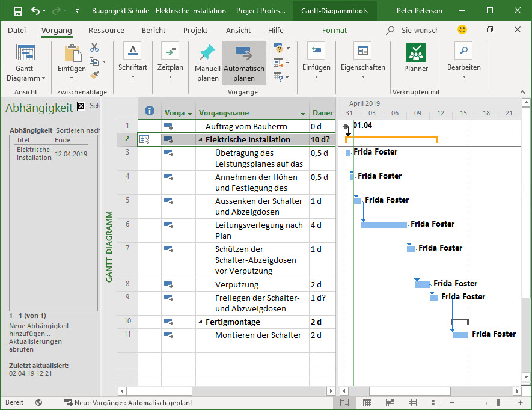Click the Copy icon in Zwischenablage
Screen dimensions: 532x410
pyautogui.click(x=94, y=61)
